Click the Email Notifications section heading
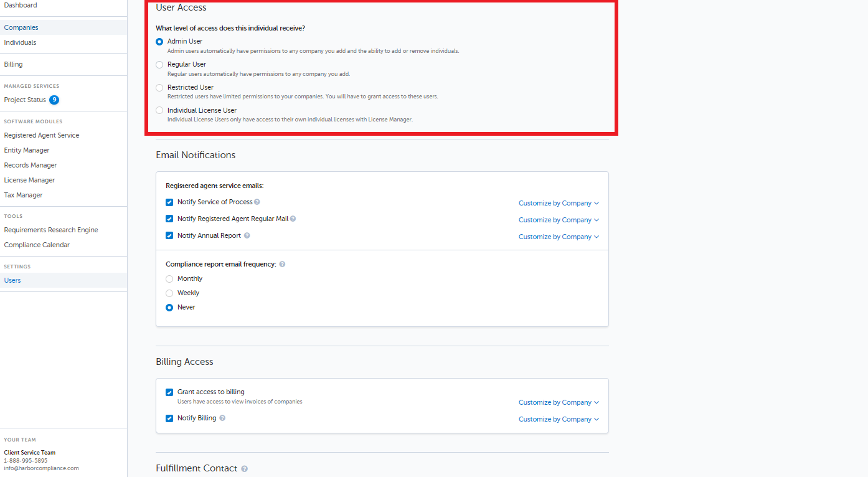 [x=196, y=155]
